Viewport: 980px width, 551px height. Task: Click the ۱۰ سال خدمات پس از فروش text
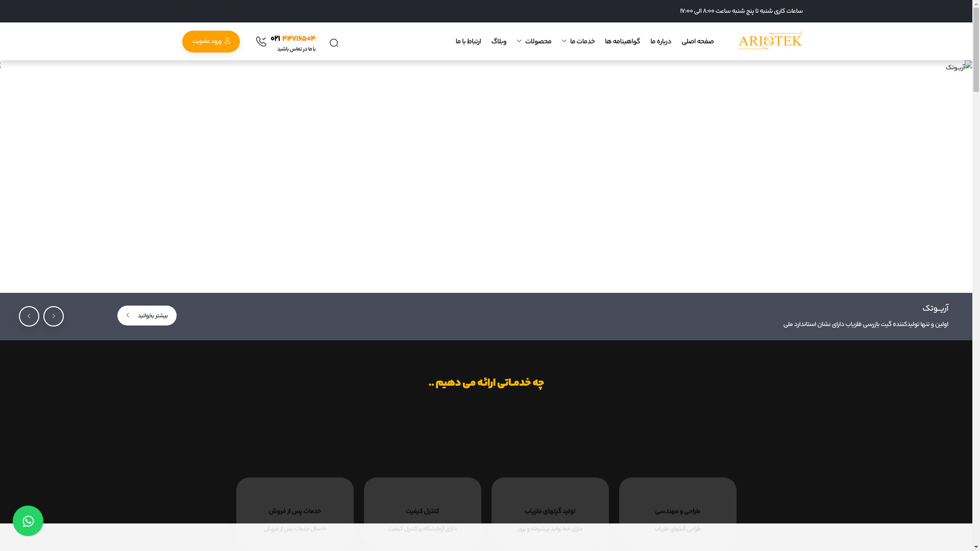coord(295,529)
